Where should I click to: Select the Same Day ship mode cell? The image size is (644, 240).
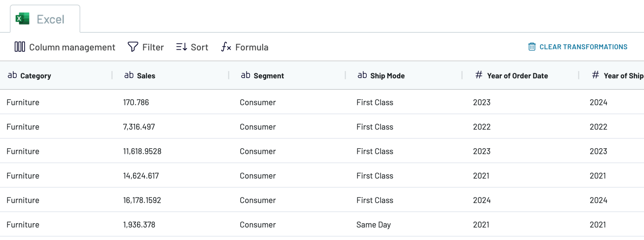(x=373, y=224)
